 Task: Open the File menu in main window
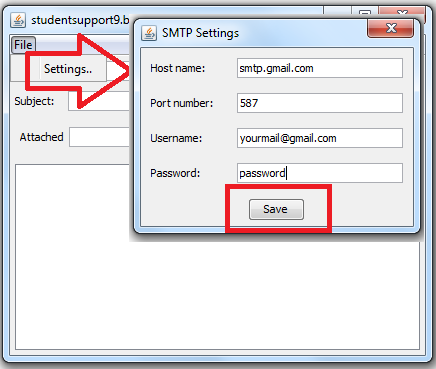pos(23,45)
